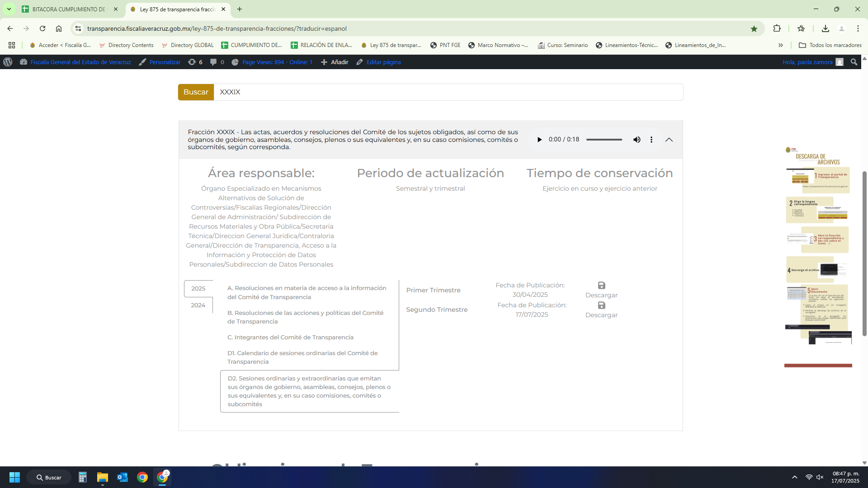Viewport: 868px width, 488px height.
Task: Bookmark star icon in address bar
Action: (x=754, y=29)
